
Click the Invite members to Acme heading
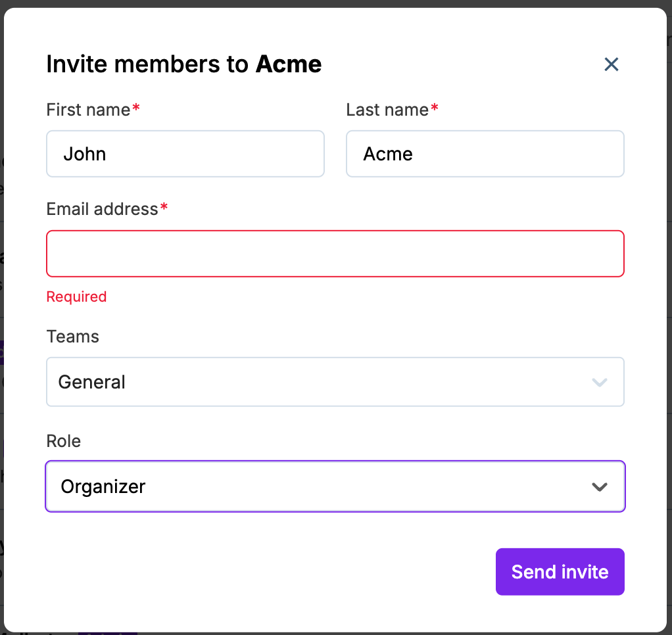coord(183,64)
